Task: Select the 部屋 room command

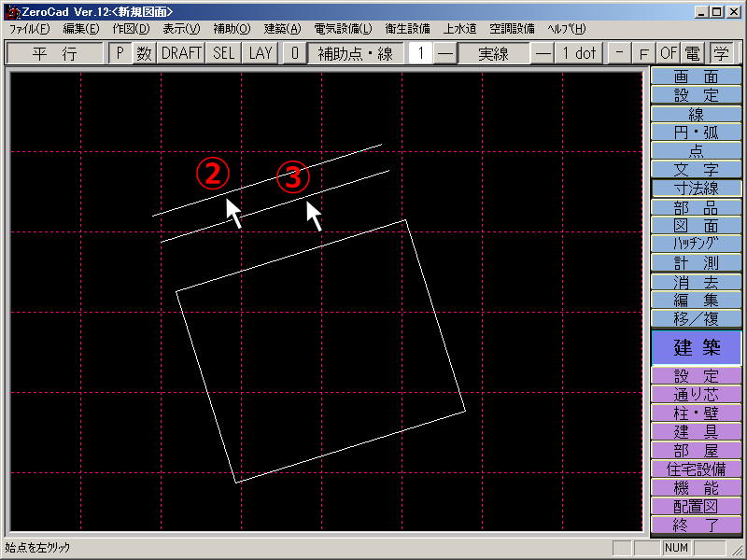Action: [x=696, y=451]
